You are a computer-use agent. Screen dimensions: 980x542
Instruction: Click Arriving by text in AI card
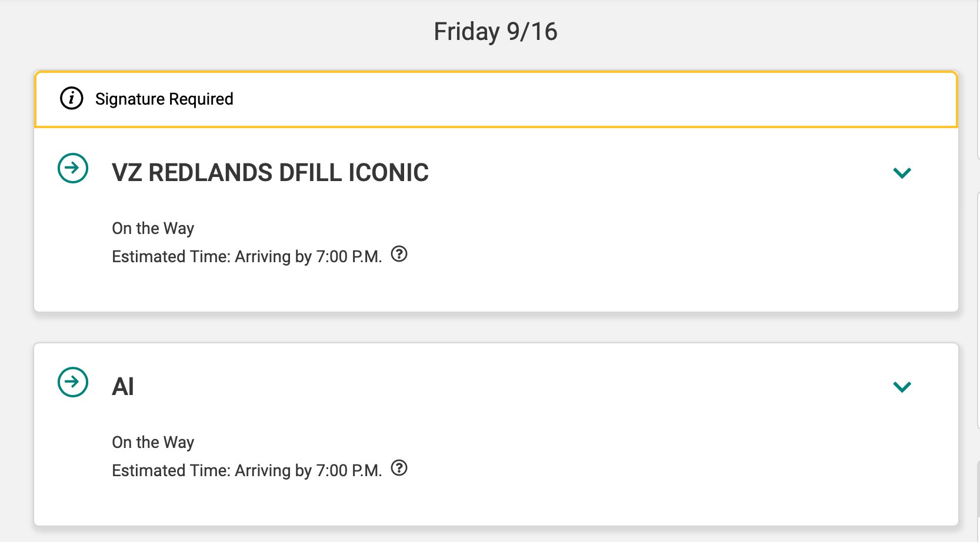pyautogui.click(x=273, y=471)
